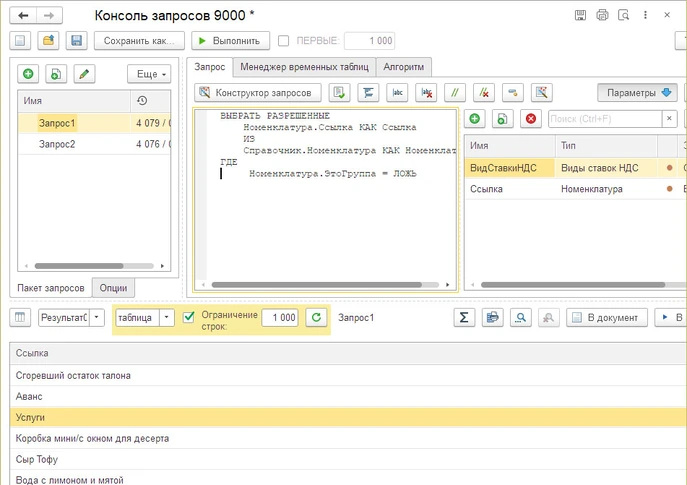Click the Поиск (Ctrl+F) search field
687x485 pixels.
coord(605,119)
